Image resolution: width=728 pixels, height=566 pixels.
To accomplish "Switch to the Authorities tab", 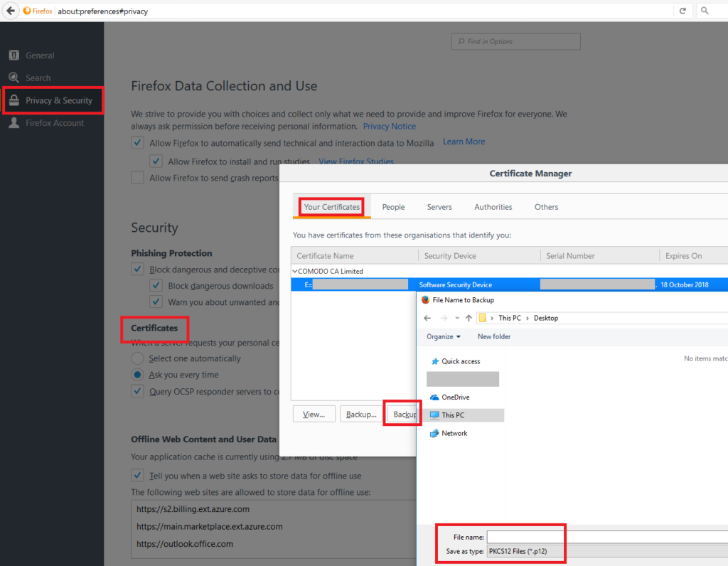I will coord(493,207).
